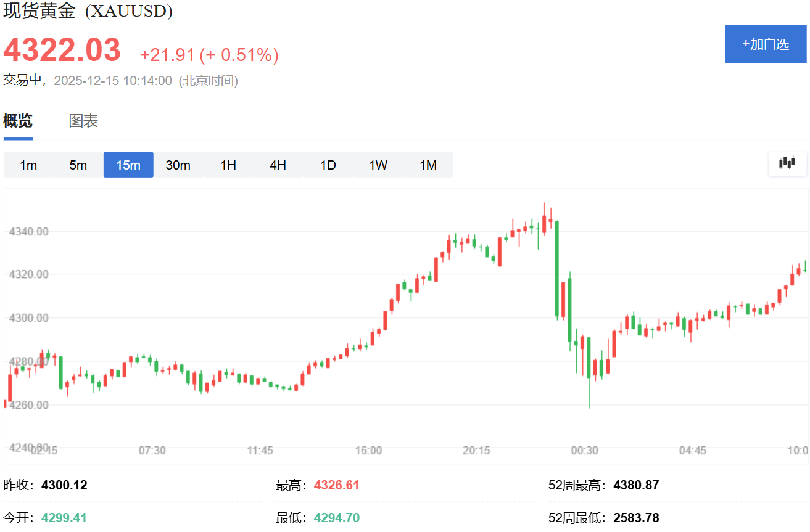Select the 1m timeframe
The width and height of the screenshot is (810, 532).
[x=28, y=165]
